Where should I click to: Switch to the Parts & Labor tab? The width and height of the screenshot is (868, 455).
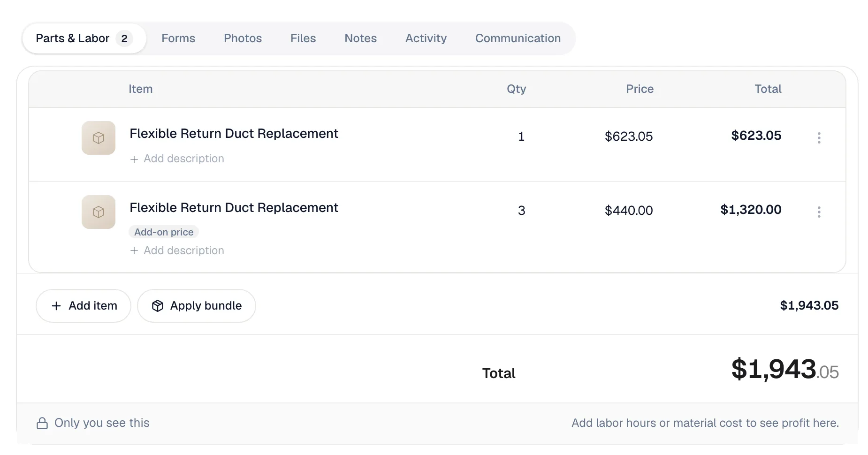(x=84, y=38)
